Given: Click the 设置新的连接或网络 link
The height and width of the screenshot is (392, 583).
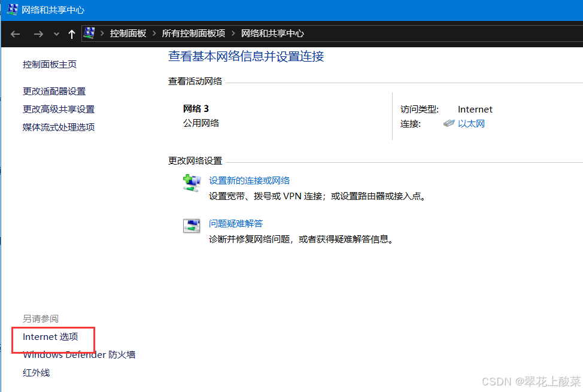Looking at the screenshot, I should pyautogui.click(x=249, y=180).
